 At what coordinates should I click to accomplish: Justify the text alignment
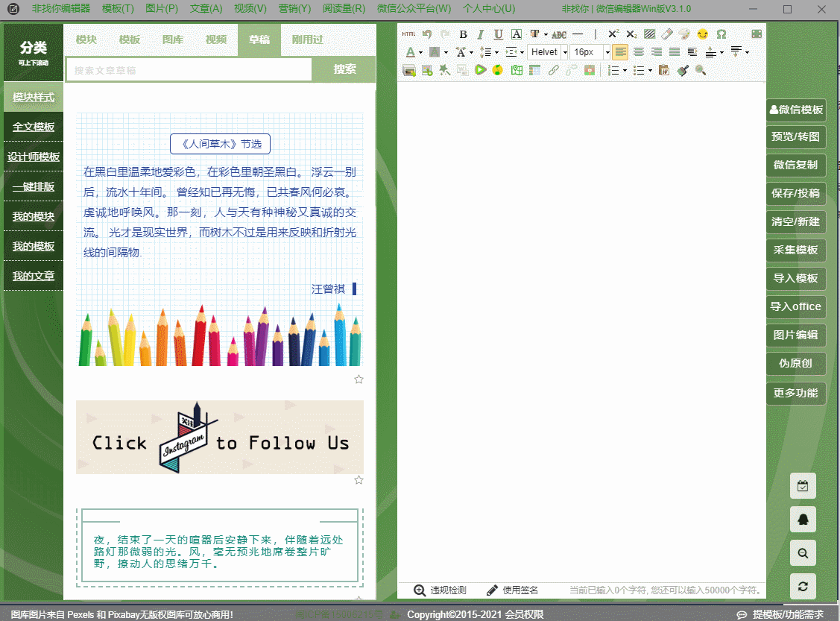click(x=675, y=52)
